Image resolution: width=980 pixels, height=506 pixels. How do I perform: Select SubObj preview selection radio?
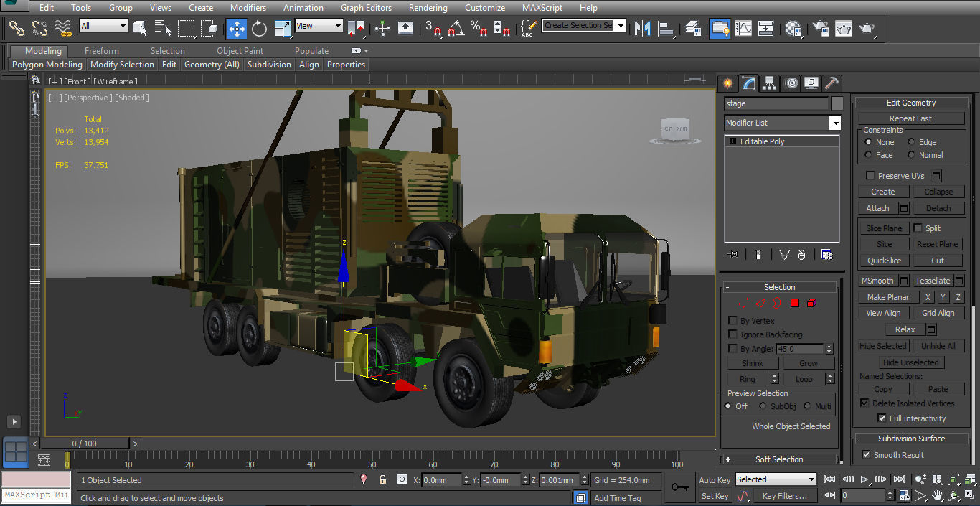click(763, 406)
